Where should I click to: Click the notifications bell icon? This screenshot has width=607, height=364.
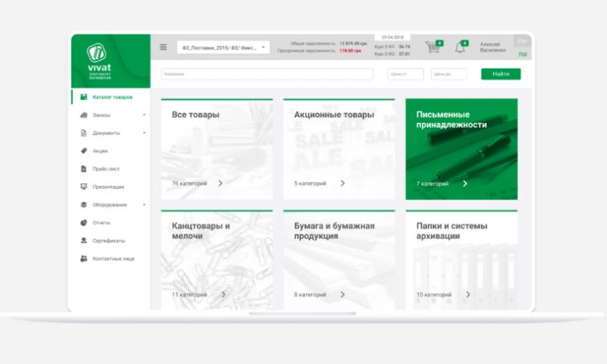tap(459, 47)
